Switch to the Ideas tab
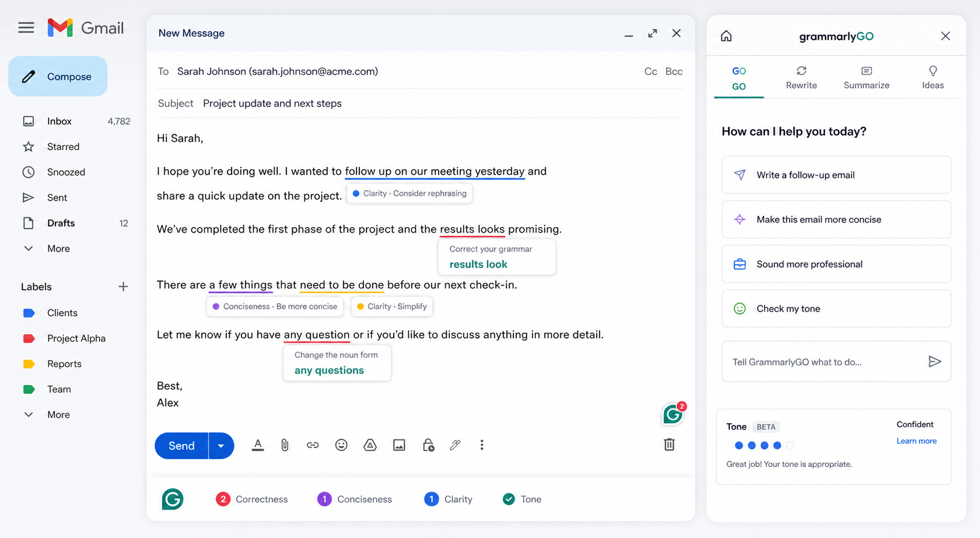The height and width of the screenshot is (538, 980). [933, 78]
